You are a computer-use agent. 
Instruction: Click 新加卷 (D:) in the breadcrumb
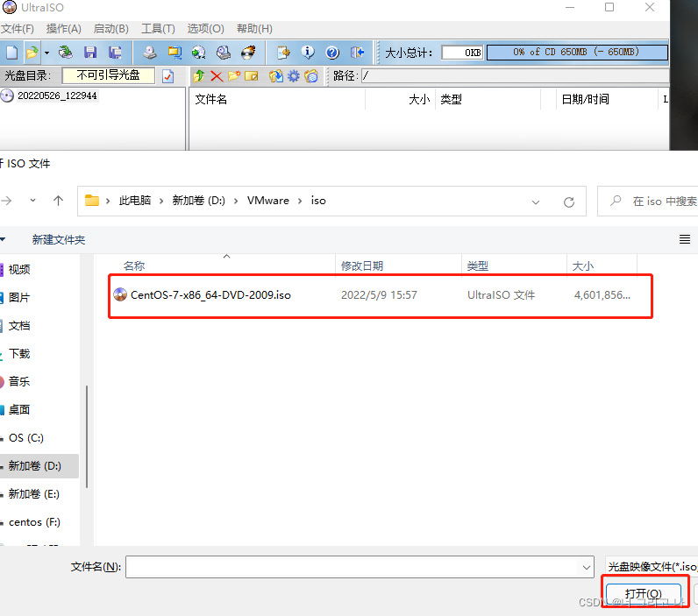[198, 201]
